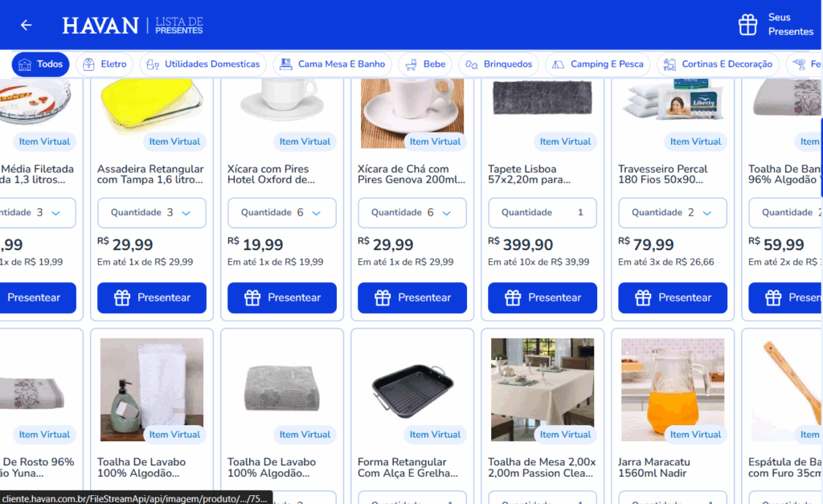Click Presentear for Assadeira Retangular com Tampa

[x=152, y=297]
